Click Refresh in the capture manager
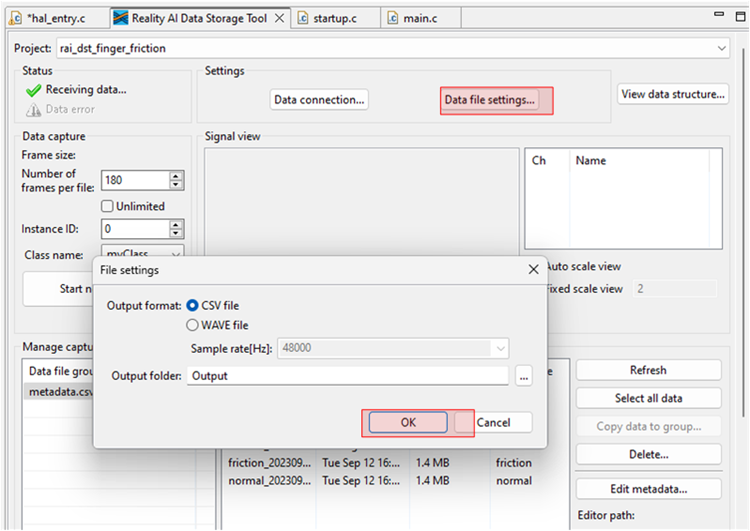Image resolution: width=750 pixels, height=531 pixels. pyautogui.click(x=647, y=370)
